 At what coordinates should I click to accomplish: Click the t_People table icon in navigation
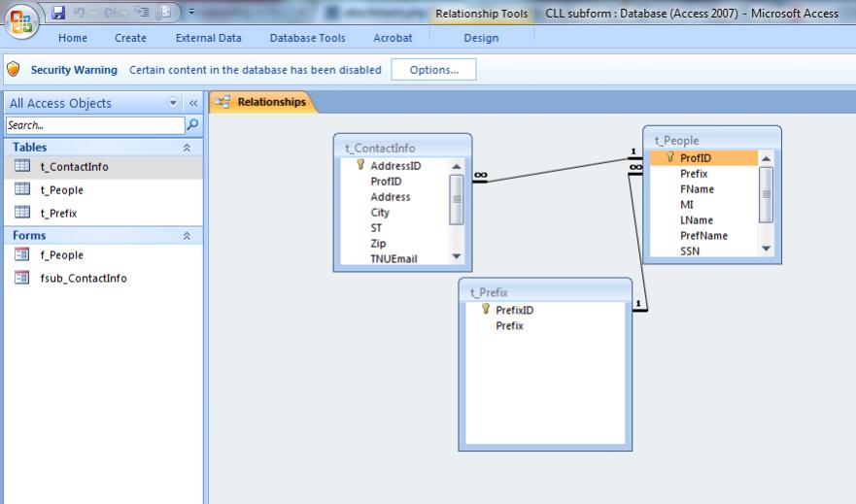coord(22,188)
